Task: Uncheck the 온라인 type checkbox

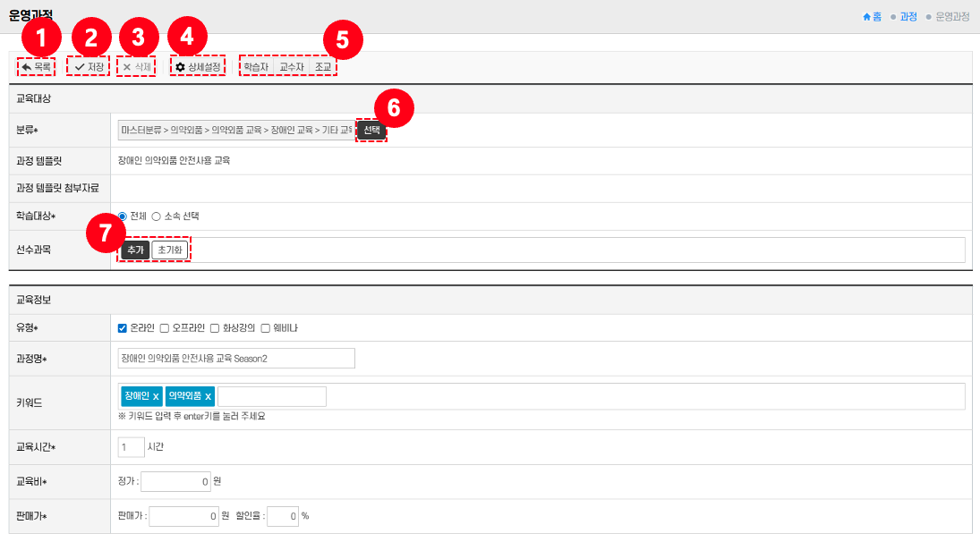Action: 123,328
